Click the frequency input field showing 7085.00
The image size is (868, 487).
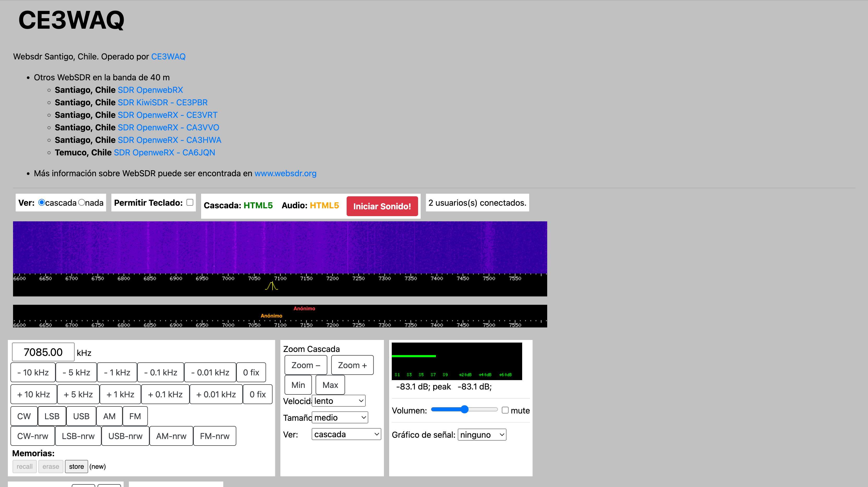(x=43, y=352)
